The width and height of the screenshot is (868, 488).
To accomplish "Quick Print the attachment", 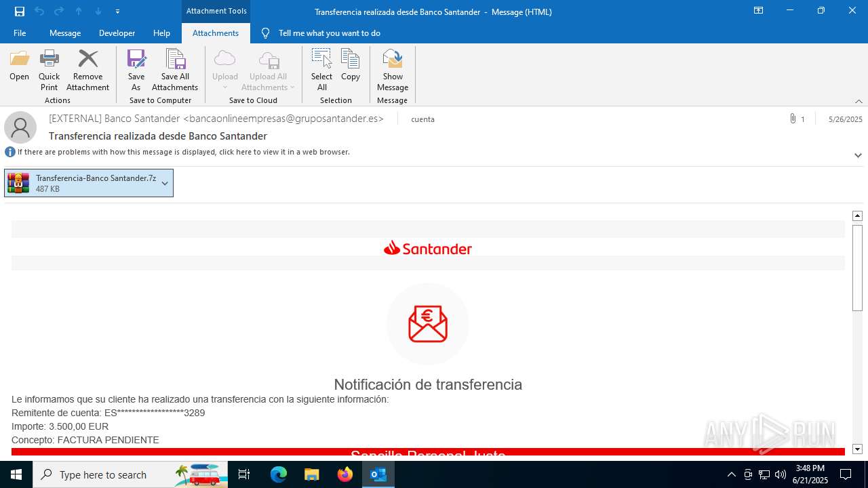I will coord(49,70).
